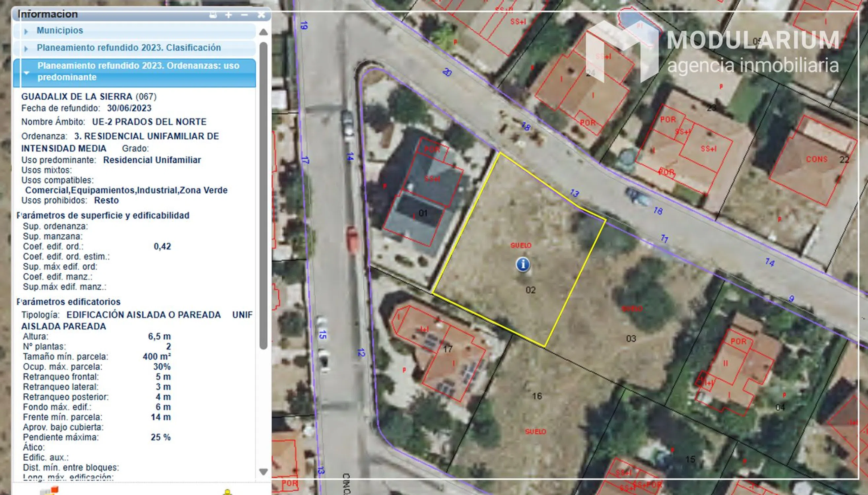This screenshot has height=495, width=868.
Task: Close the Informacion panel
Action: point(261,15)
